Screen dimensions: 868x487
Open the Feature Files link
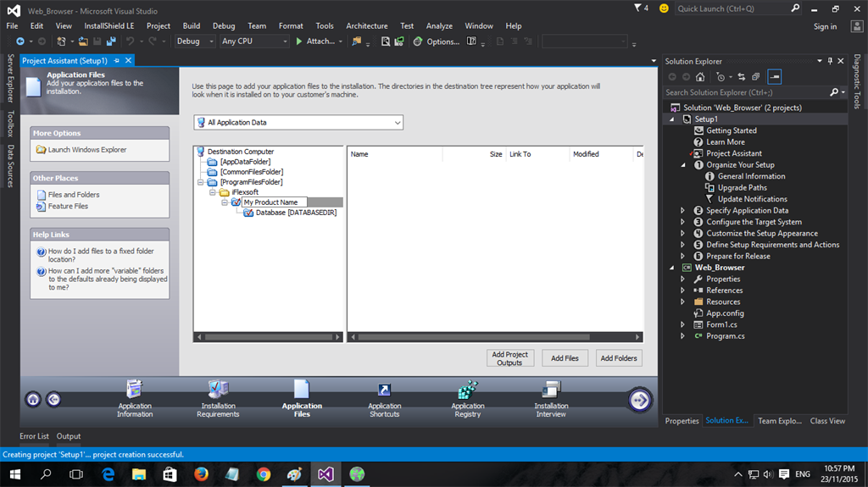[x=68, y=206]
